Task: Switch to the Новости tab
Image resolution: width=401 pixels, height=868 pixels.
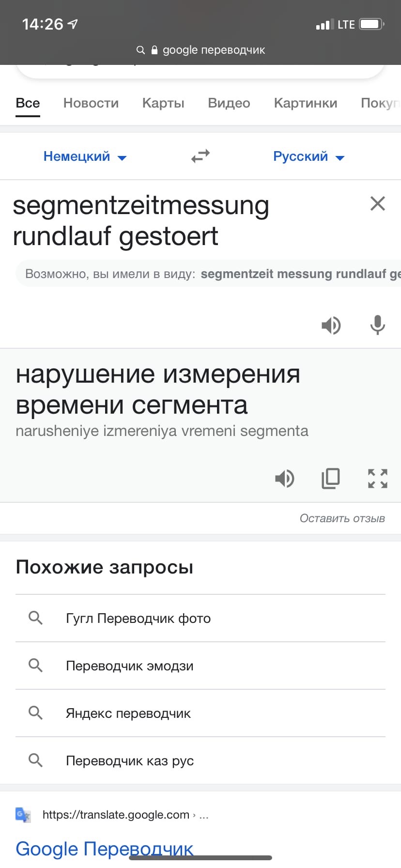Action: (x=91, y=103)
